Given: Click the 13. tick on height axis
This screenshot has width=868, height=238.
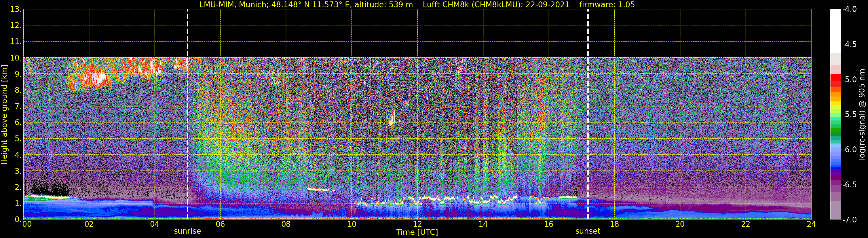Looking at the screenshot, I should 16,10.
